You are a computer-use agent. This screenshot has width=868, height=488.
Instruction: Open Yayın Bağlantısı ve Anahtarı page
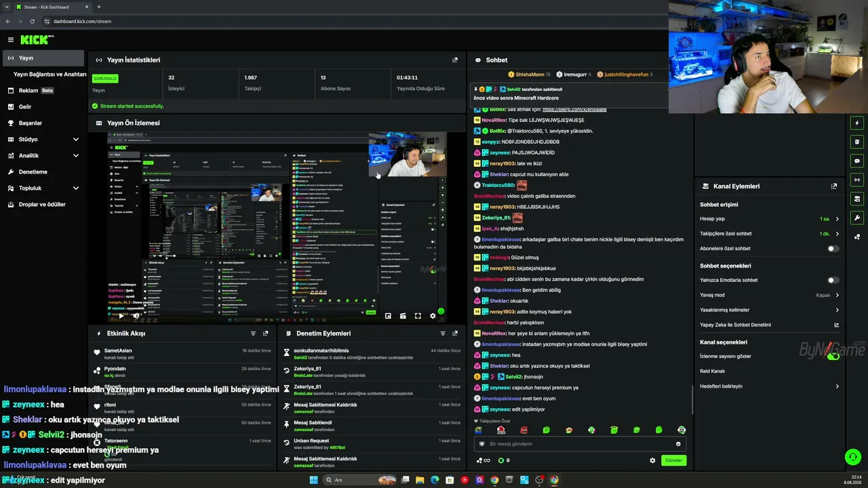coord(50,75)
